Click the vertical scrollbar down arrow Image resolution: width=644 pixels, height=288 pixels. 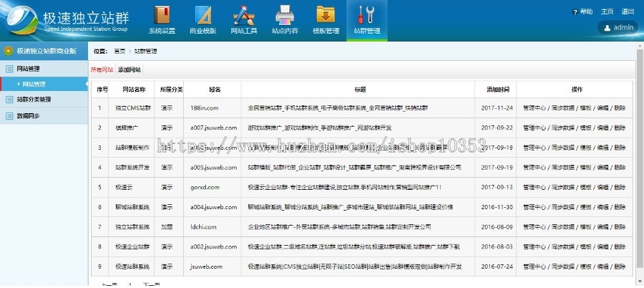pyautogui.click(x=639, y=283)
